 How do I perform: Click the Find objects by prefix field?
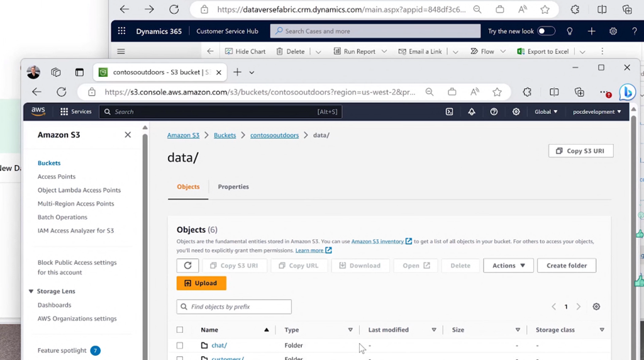[234, 307]
